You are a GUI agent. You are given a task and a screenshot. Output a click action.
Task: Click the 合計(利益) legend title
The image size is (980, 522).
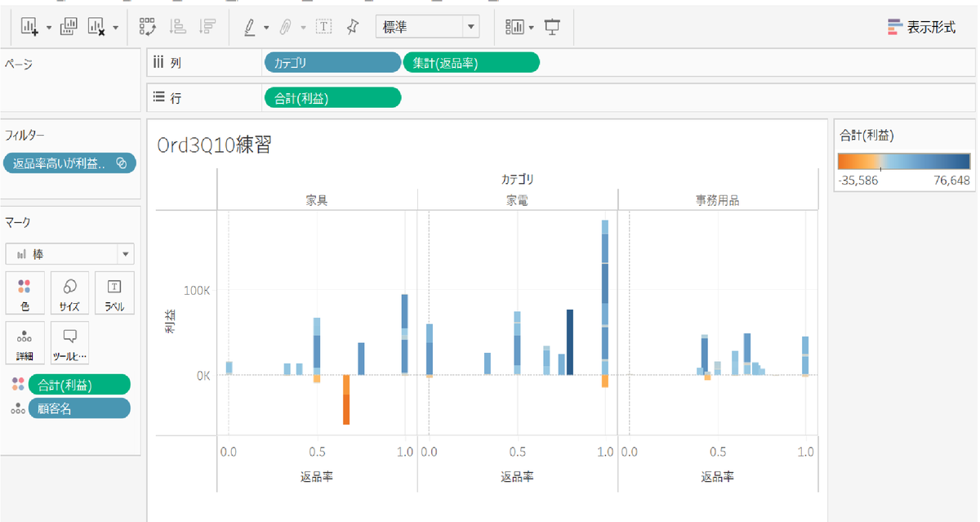click(869, 136)
